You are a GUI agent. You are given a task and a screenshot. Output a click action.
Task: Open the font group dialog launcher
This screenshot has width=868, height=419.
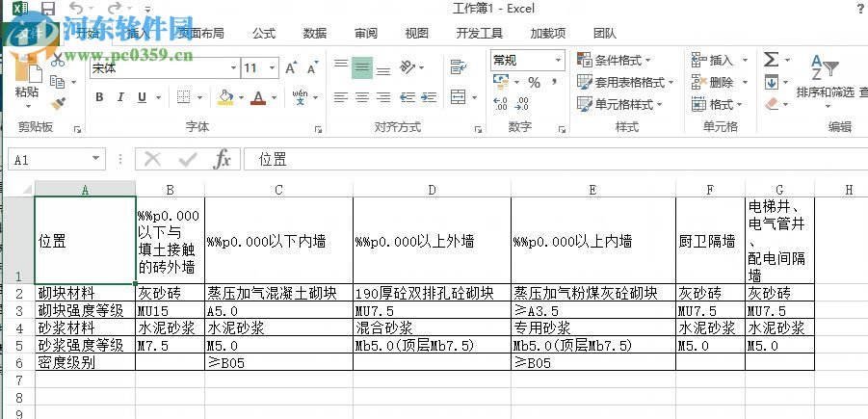[x=318, y=129]
